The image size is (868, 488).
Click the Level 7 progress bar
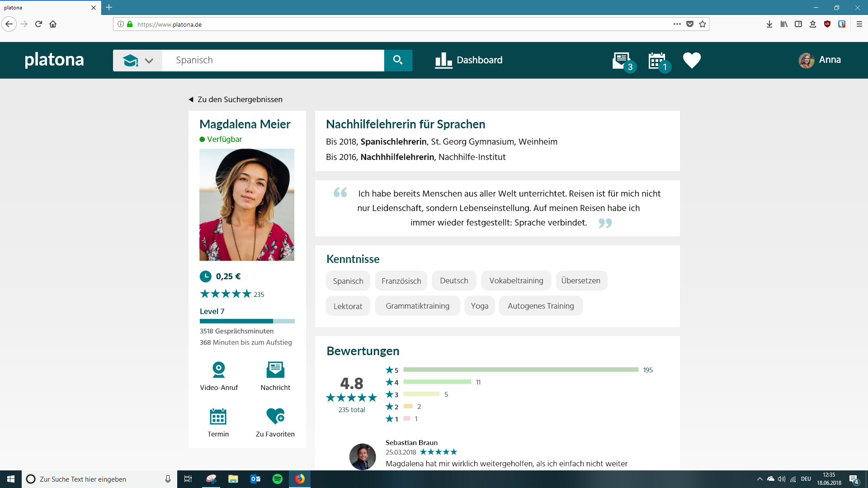pyautogui.click(x=247, y=321)
